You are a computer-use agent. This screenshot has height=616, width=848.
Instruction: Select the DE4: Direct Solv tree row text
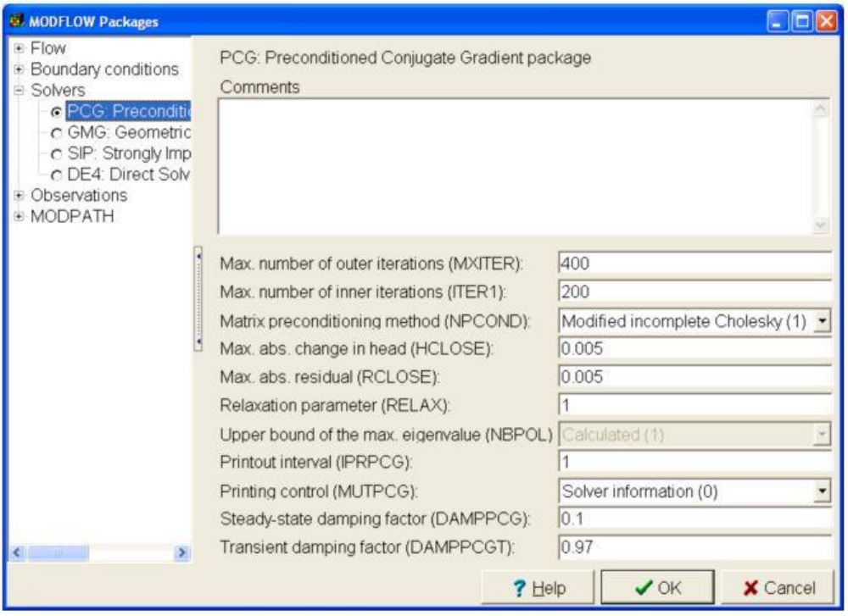pyautogui.click(x=129, y=175)
